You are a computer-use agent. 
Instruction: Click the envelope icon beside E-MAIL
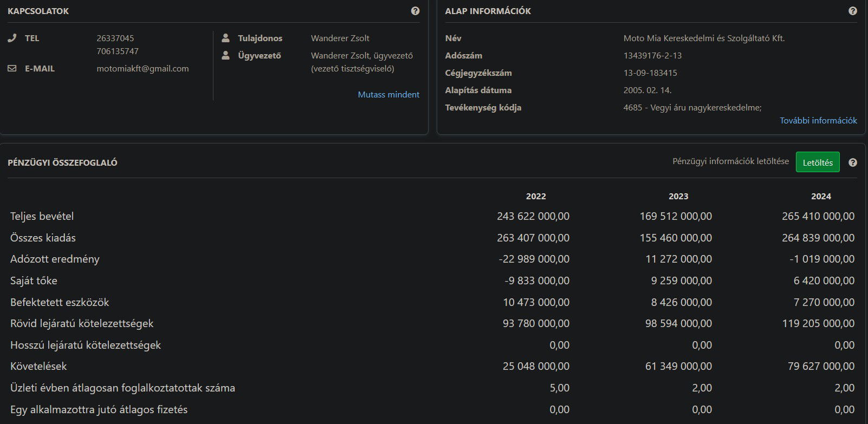coord(12,69)
